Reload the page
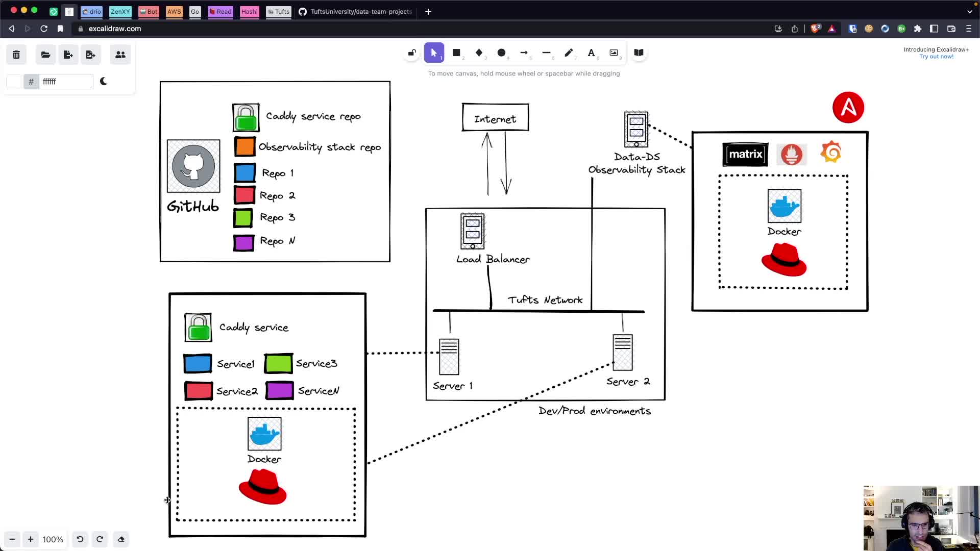980x551 pixels. pos(44,29)
